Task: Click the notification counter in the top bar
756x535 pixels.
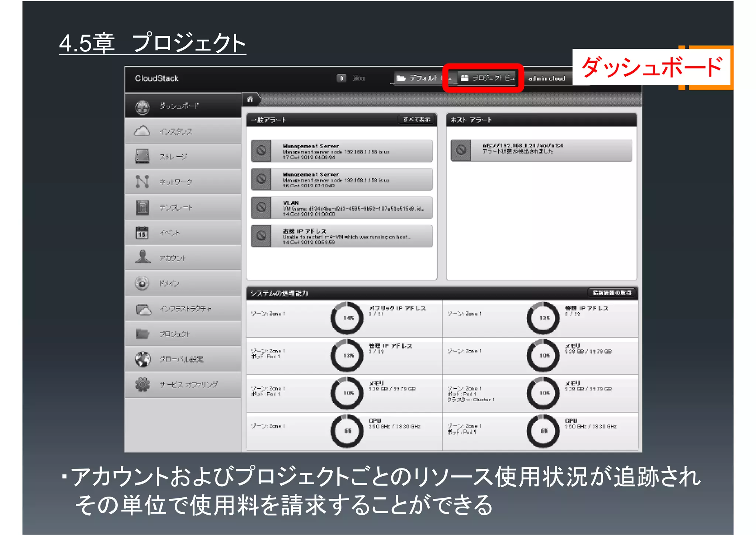Action: click(341, 78)
